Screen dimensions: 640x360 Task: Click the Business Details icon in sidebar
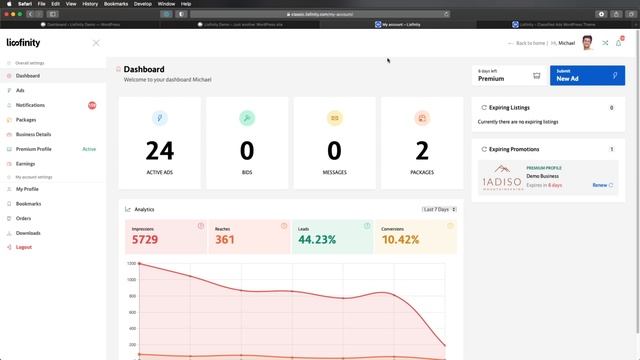(x=9, y=134)
